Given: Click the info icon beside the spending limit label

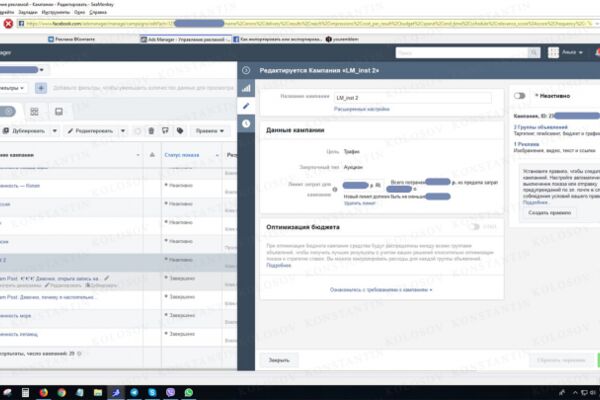Looking at the screenshot, I should pos(335,189).
